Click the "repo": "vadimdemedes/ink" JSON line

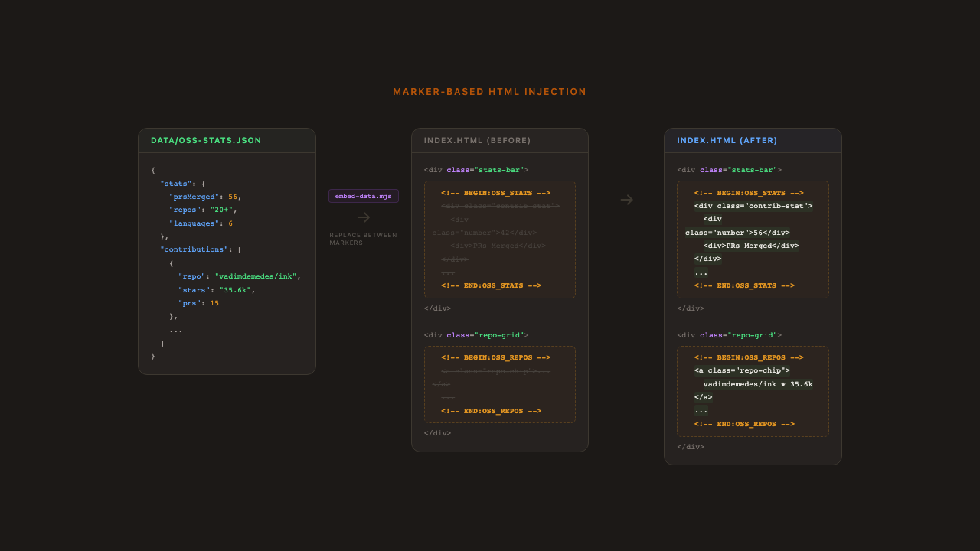(239, 276)
